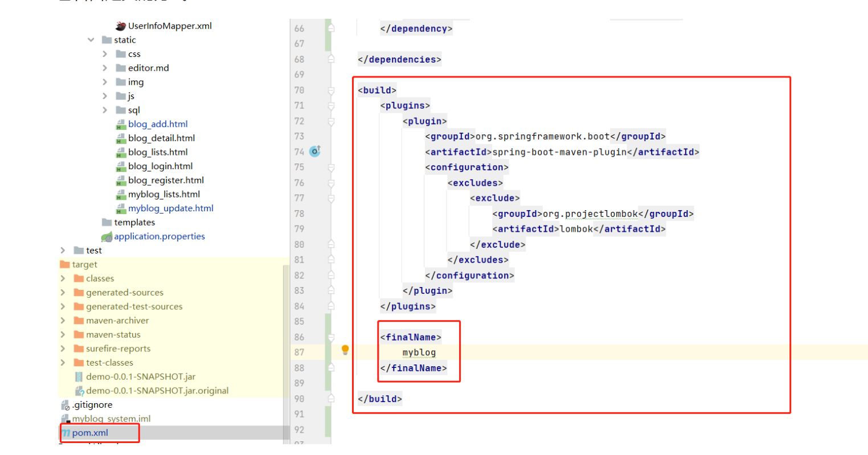The height and width of the screenshot is (455, 868).
Task: Click the lombok artifactId text
Action: [x=576, y=229]
